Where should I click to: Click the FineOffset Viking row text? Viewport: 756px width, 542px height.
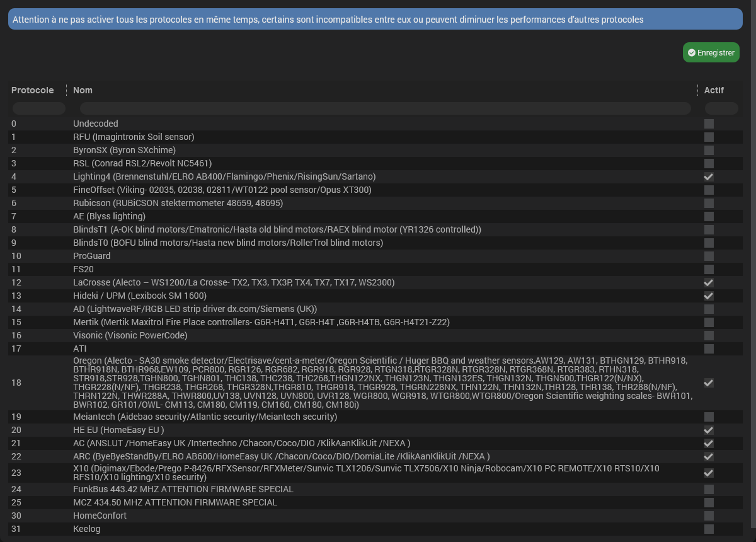222,190
